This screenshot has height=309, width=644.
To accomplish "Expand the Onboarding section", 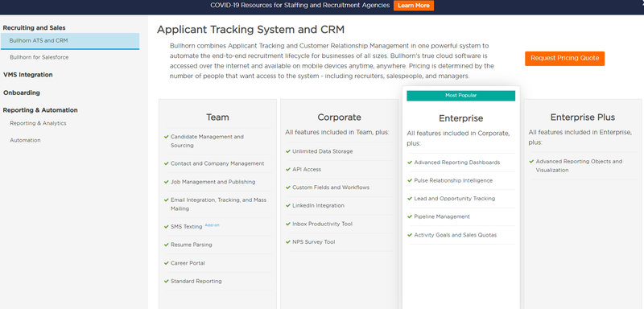I will click(22, 93).
